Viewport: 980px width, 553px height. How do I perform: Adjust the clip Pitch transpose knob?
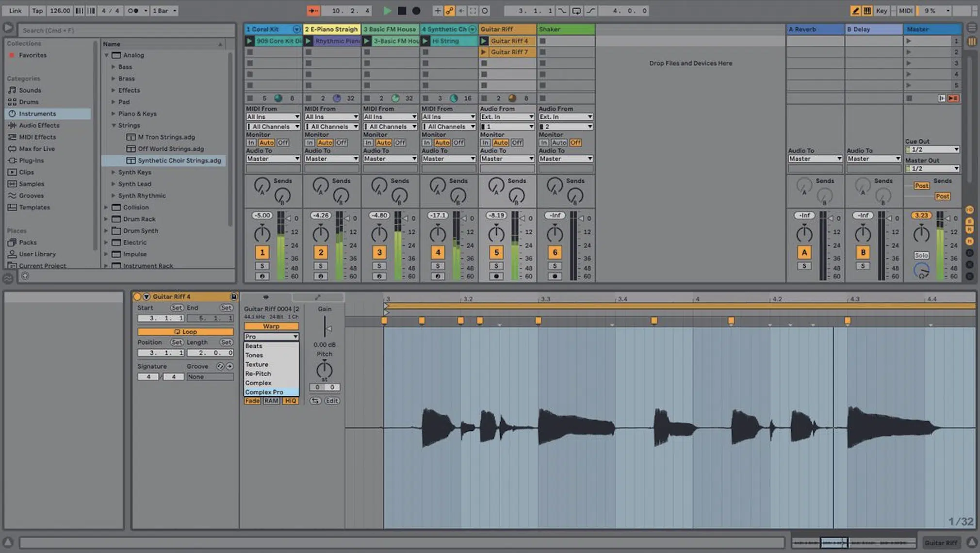[x=324, y=370]
